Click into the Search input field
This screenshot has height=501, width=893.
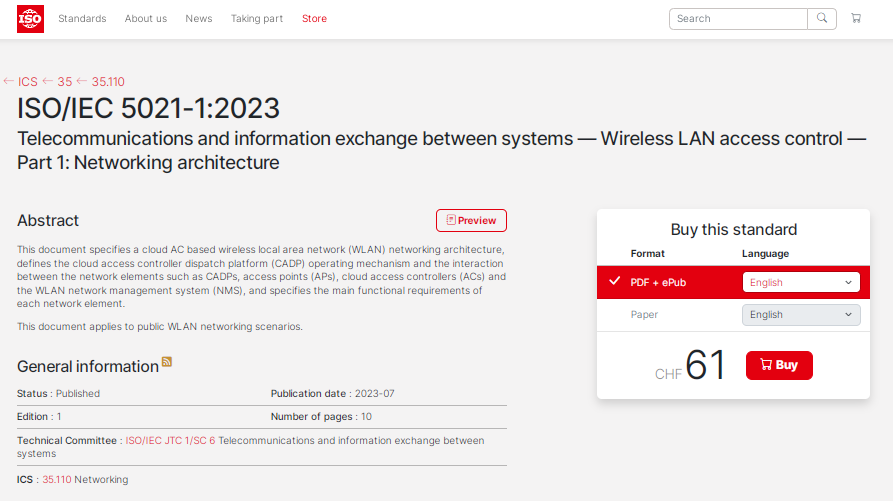(x=738, y=19)
